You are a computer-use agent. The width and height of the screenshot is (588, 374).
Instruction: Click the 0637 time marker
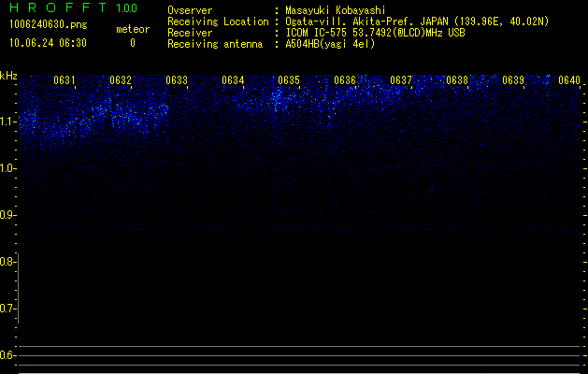(401, 80)
